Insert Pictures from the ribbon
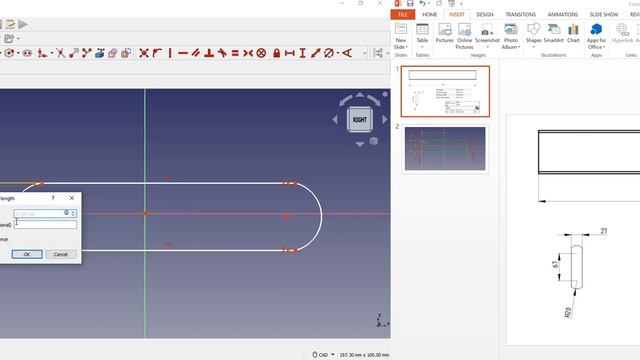The image size is (640, 360). coord(444,33)
